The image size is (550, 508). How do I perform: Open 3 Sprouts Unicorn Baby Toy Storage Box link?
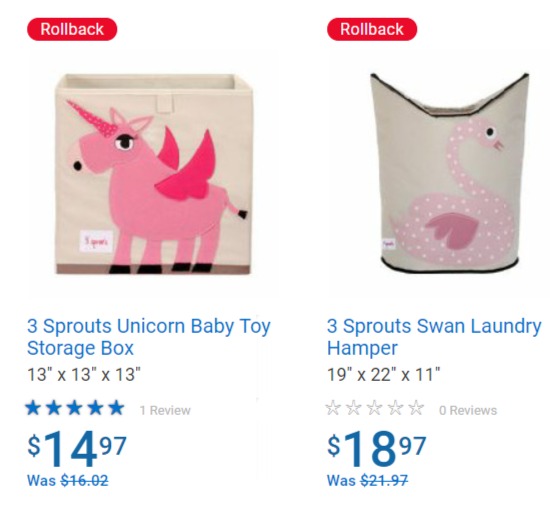coord(149,337)
